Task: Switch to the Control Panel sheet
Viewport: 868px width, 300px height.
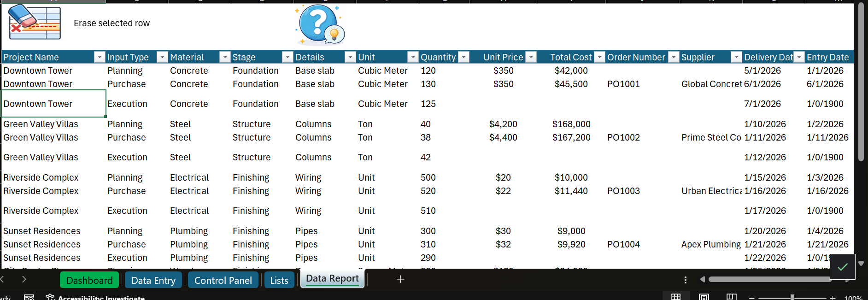Action: pyautogui.click(x=223, y=280)
